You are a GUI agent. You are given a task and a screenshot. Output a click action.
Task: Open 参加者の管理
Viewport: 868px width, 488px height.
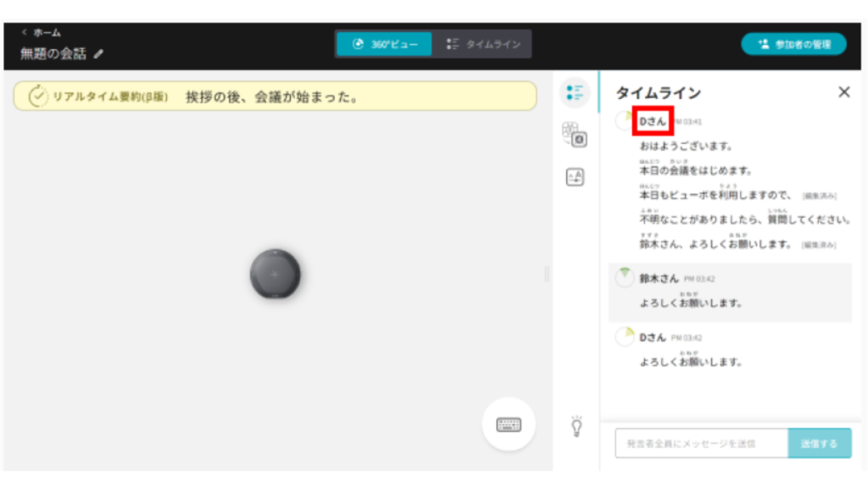click(x=793, y=44)
